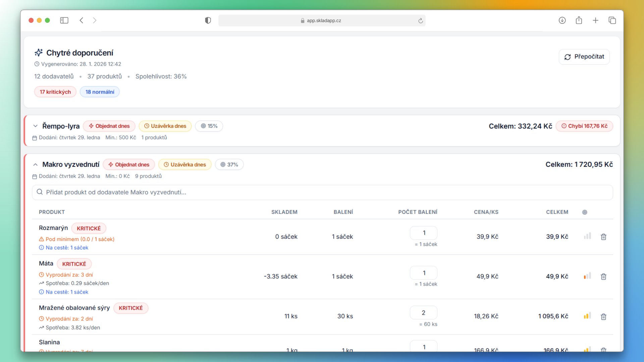Filter by 17 kritických tag
This screenshot has width=644, height=362.
[x=55, y=92]
